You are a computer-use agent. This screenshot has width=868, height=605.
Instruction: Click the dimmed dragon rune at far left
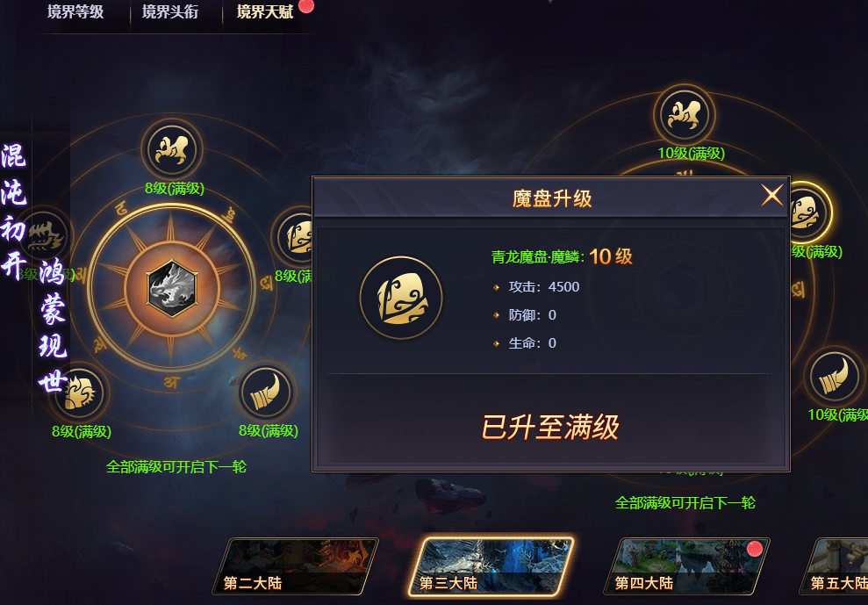(44, 237)
